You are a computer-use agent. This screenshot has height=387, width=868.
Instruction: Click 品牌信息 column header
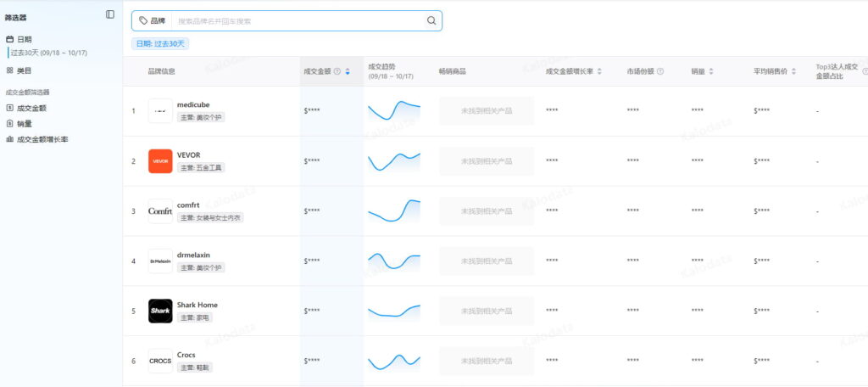(162, 71)
